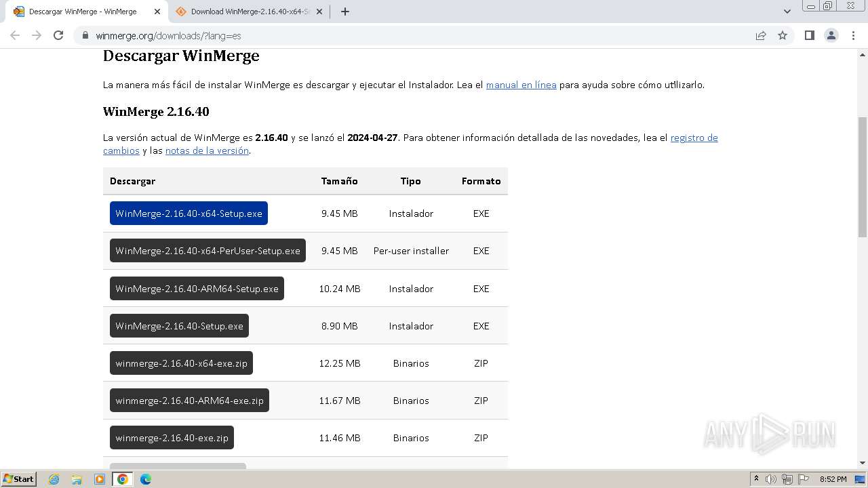868x488 pixels.
Task: Open the Action Center flag icon
Action: [x=804, y=479]
